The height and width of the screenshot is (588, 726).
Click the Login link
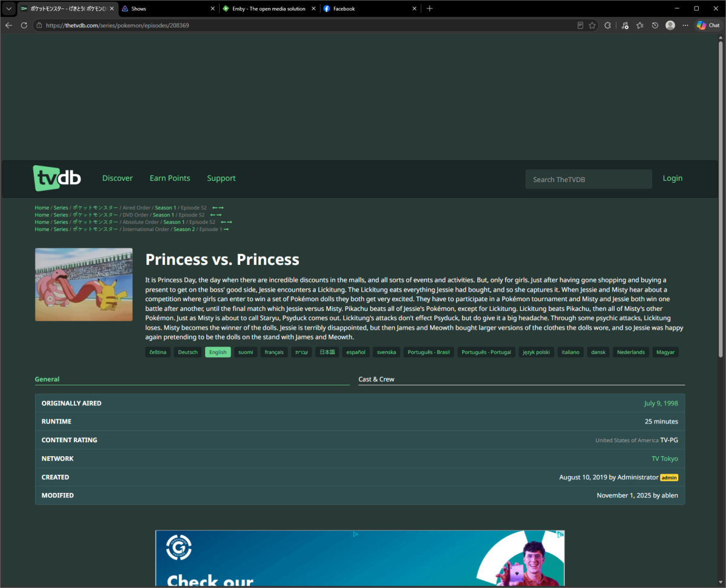673,178
